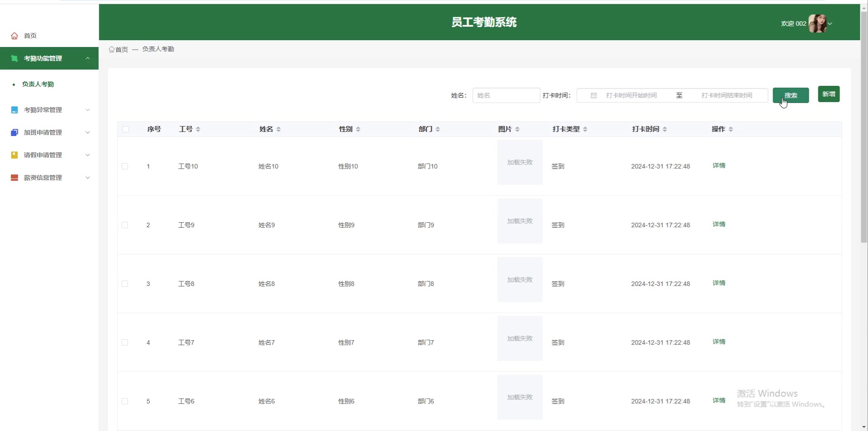
Task: Click the 搜索 button
Action: (x=790, y=95)
